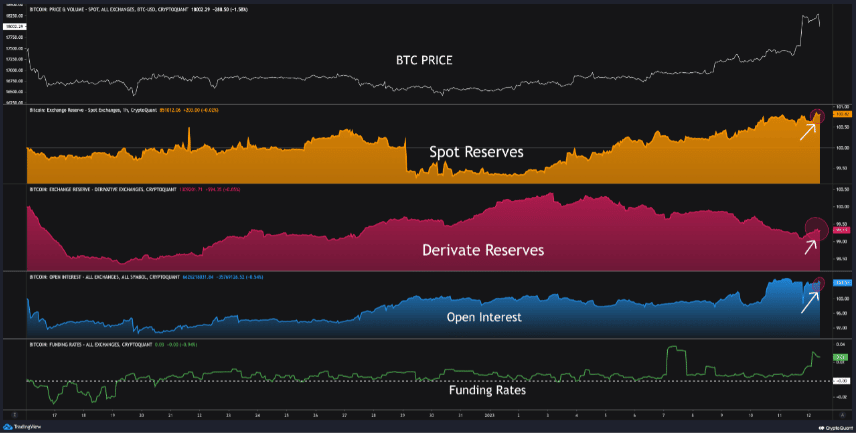Open the Exchange Reserve Spot Exchanges legend title

tap(93, 110)
